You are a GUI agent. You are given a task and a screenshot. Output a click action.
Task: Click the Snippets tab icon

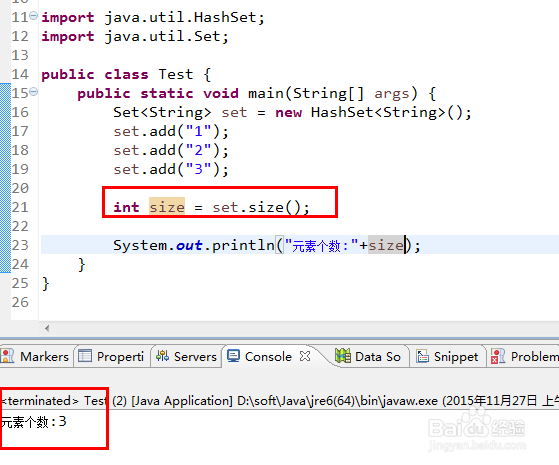[x=422, y=356]
